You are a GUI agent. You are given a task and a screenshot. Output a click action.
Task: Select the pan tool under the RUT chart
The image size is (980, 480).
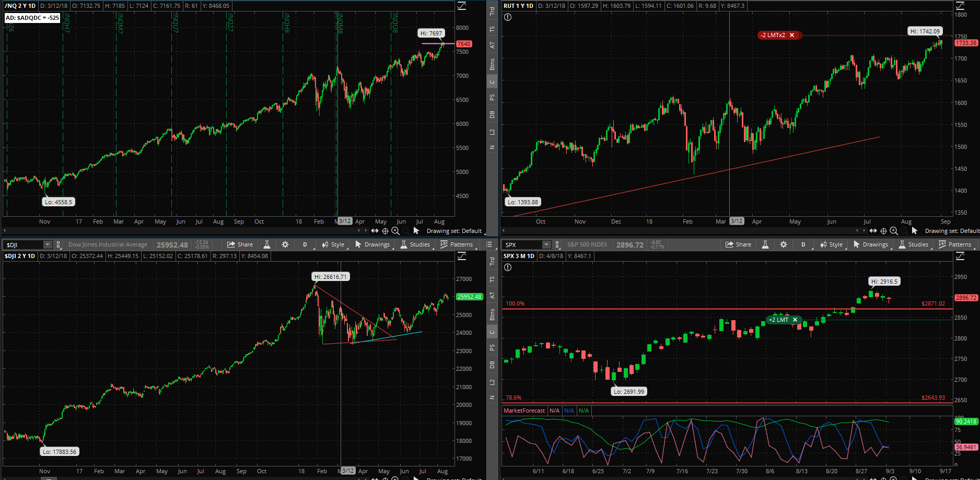point(873,230)
